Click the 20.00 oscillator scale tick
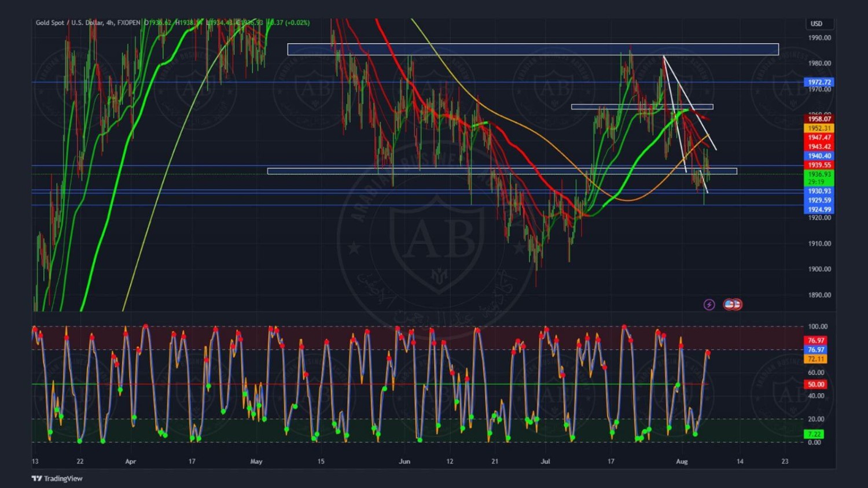The width and height of the screenshot is (868, 488). (x=816, y=419)
